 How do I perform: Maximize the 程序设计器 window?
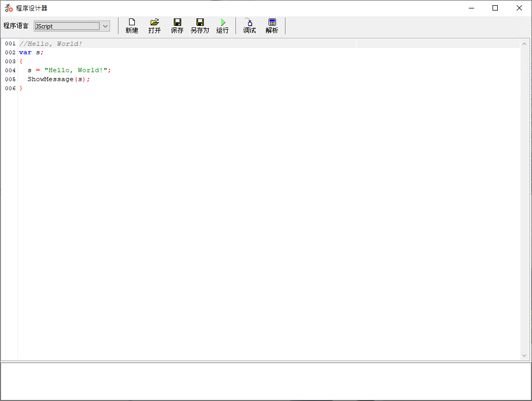point(495,8)
